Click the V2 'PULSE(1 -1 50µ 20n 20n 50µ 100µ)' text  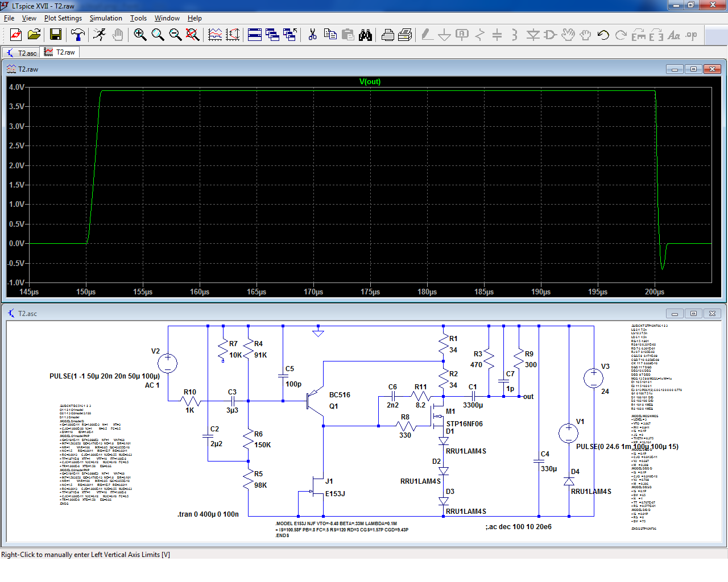click(105, 376)
